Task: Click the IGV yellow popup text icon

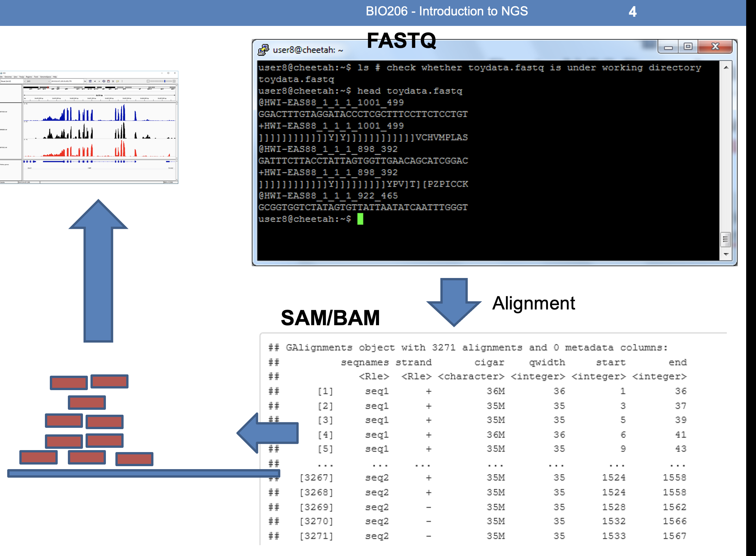Action: click(x=117, y=81)
